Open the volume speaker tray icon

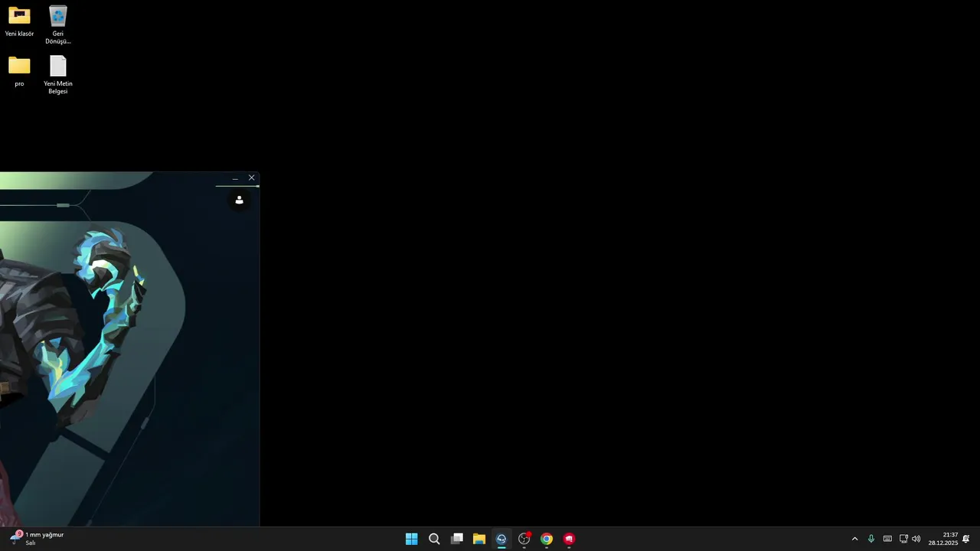click(916, 539)
